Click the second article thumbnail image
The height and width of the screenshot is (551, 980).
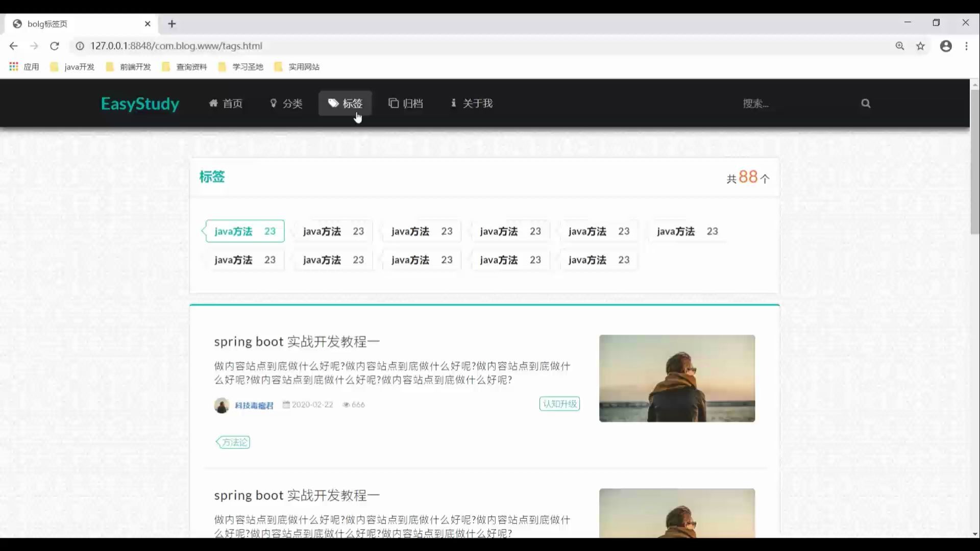pos(677,513)
